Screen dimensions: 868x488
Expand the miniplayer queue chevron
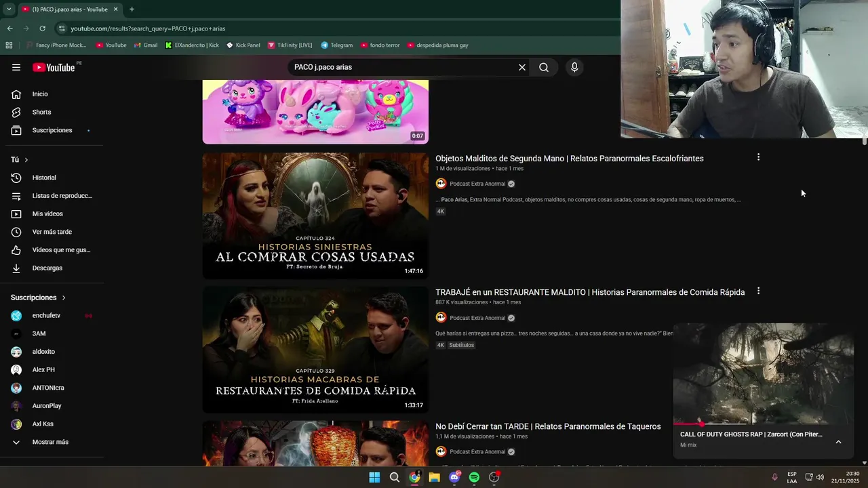tap(838, 442)
